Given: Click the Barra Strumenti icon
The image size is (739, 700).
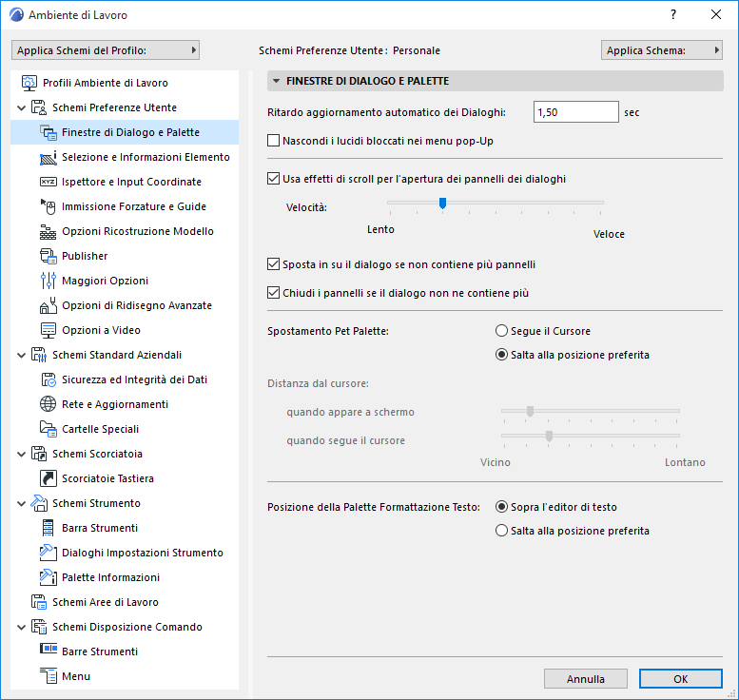Looking at the screenshot, I should pos(49,528).
